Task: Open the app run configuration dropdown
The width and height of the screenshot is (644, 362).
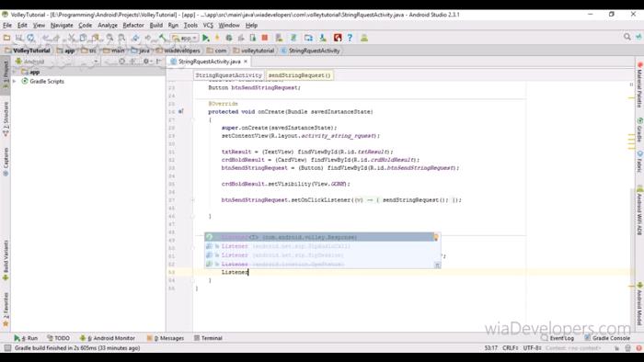Action: (x=185, y=38)
